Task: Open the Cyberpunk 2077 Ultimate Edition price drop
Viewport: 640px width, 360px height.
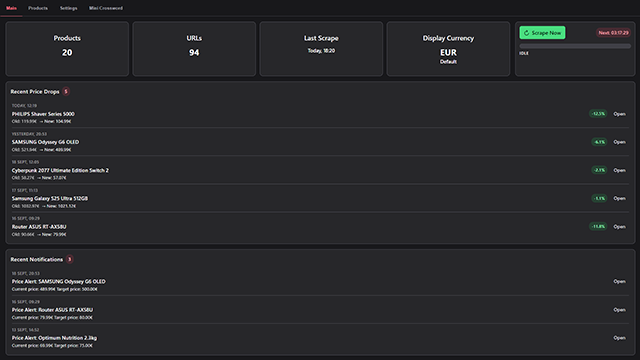Action: pos(619,170)
